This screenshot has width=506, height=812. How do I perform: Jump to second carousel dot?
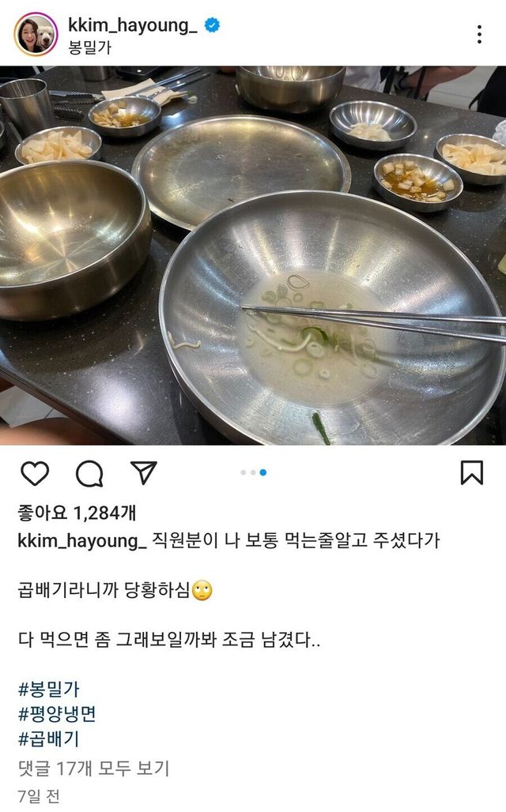tap(253, 472)
